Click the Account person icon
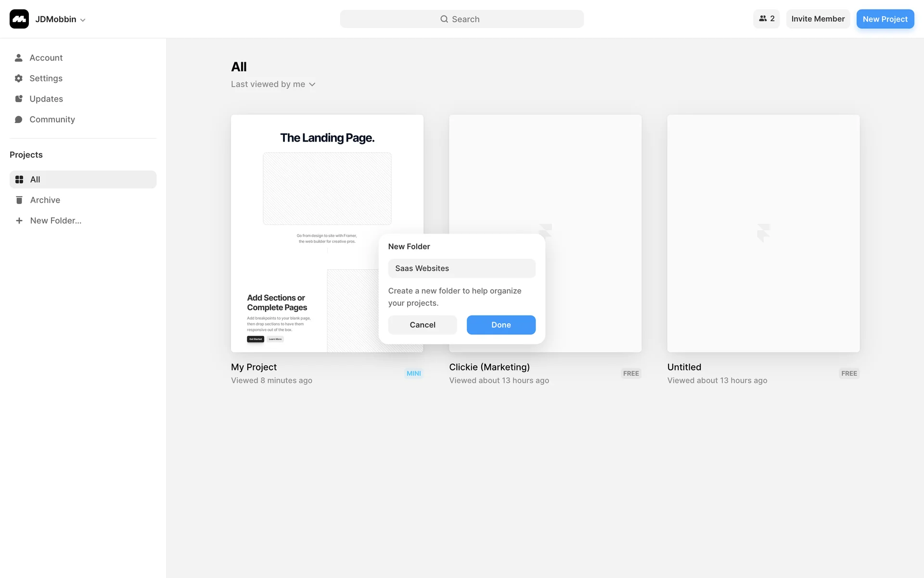Image resolution: width=924 pixels, height=578 pixels. [19, 58]
